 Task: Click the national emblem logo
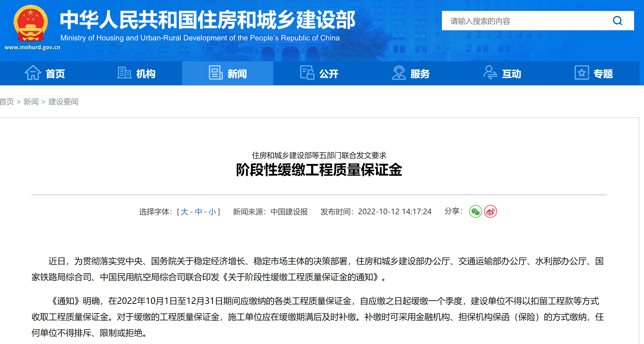point(31,23)
